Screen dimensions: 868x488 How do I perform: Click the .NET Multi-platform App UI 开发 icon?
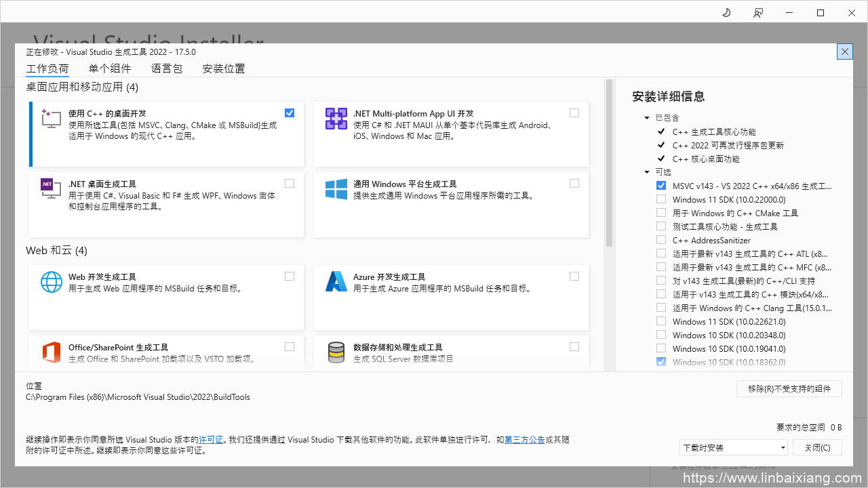pos(336,119)
